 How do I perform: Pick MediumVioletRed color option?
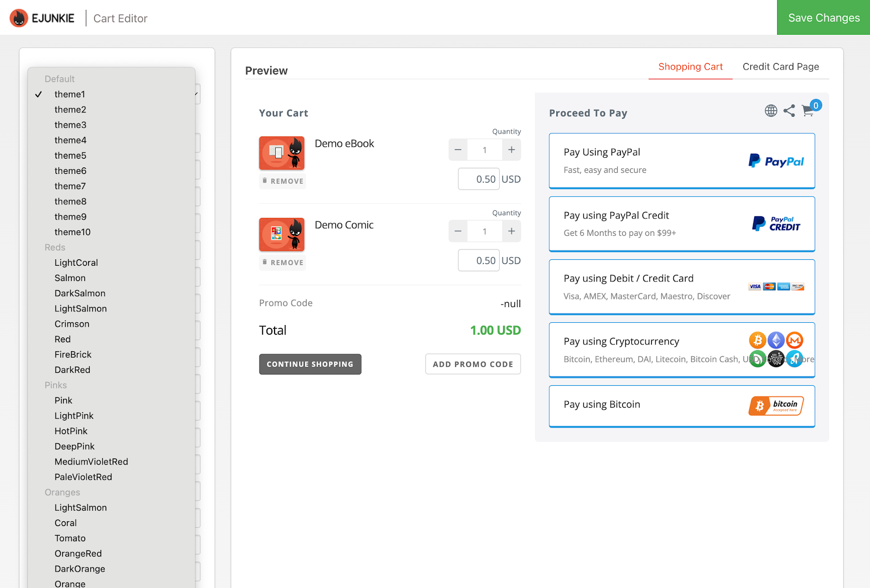click(x=111, y=461)
